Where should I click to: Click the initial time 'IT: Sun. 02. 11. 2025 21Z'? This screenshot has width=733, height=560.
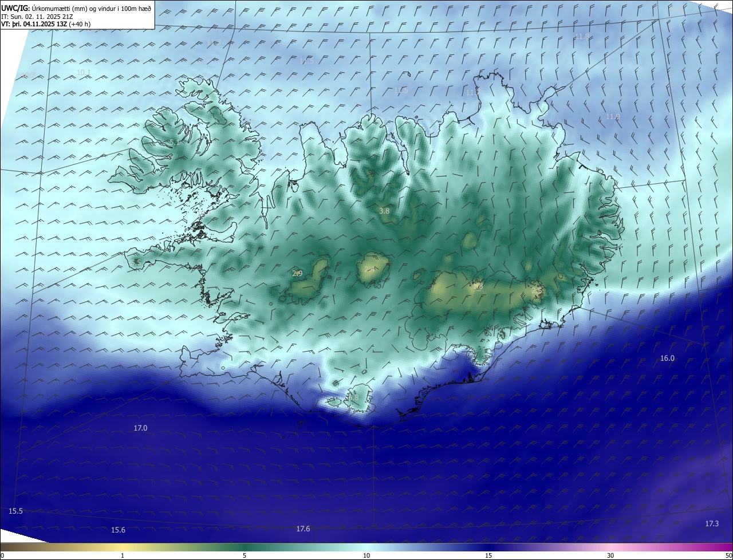[x=37, y=17]
